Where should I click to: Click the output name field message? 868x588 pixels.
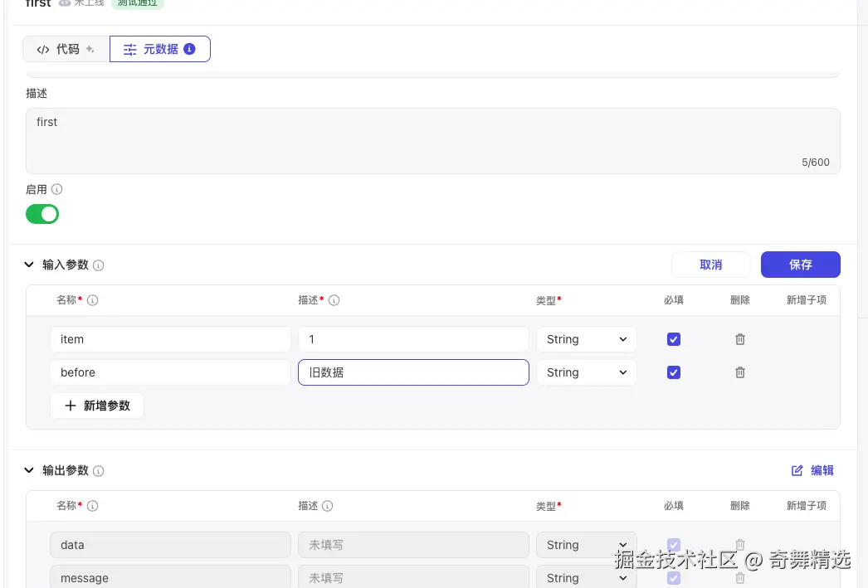170,577
